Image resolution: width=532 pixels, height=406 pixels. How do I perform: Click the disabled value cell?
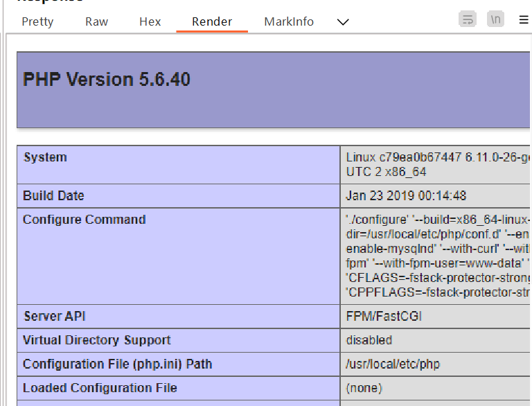point(436,340)
